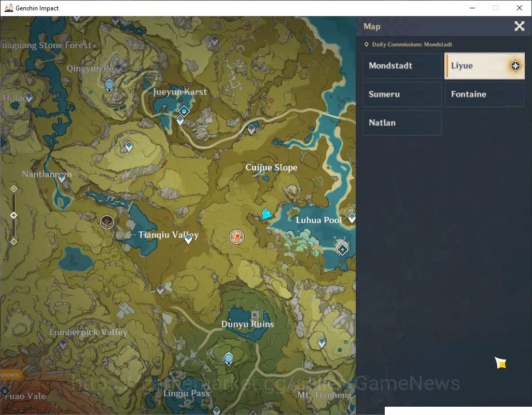This screenshot has width=532, height=415.
Task: Select the red boss icon south of Cuijue Slope
Action: click(236, 237)
